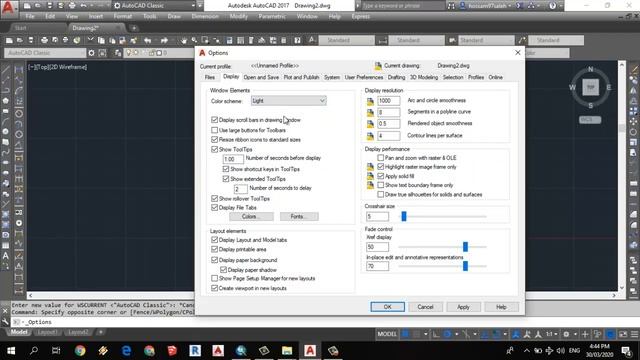Open the Color scheme dropdown

(x=288, y=100)
